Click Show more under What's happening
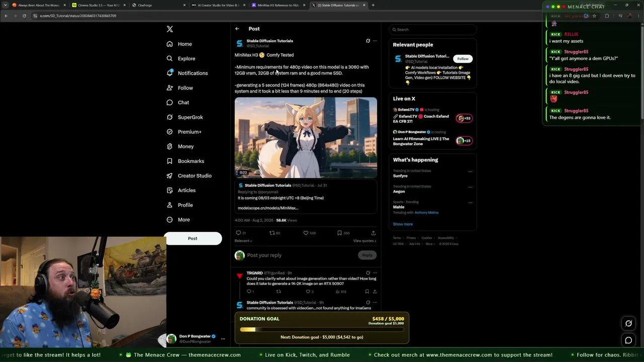The width and height of the screenshot is (644, 362). click(x=403, y=224)
